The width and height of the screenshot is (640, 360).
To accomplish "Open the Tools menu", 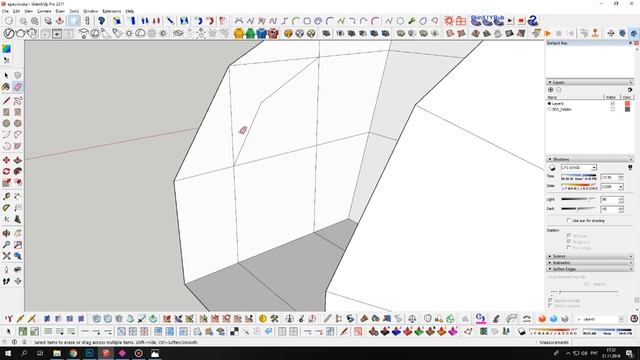I will pyautogui.click(x=74, y=11).
